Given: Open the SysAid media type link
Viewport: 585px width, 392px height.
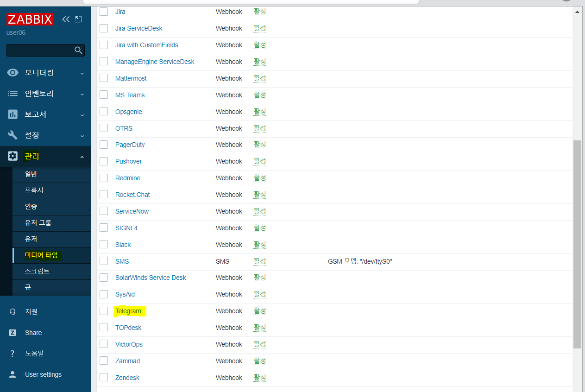Looking at the screenshot, I should coord(125,294).
